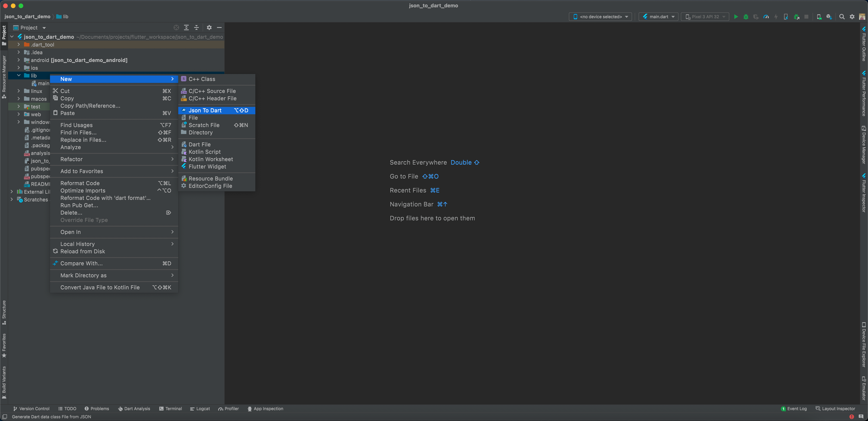This screenshot has height=421, width=868.
Task: Open the main.dart run configuration dropdown
Action: tap(658, 16)
